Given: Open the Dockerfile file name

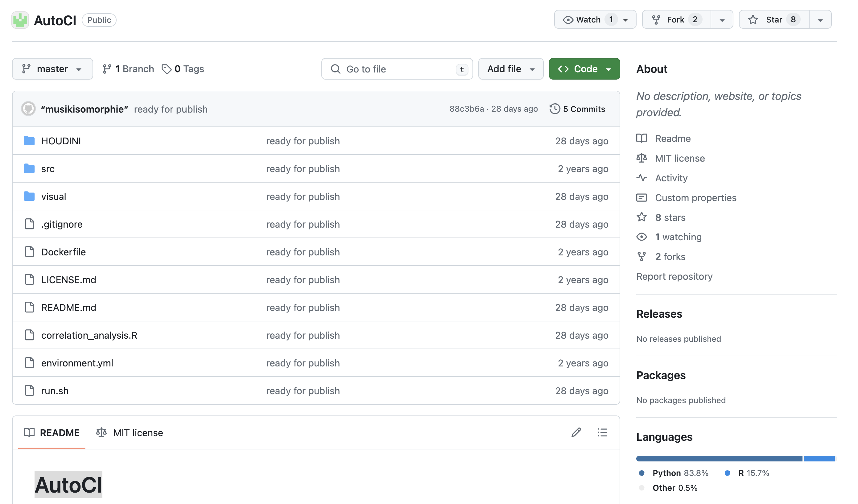Looking at the screenshot, I should (x=63, y=252).
